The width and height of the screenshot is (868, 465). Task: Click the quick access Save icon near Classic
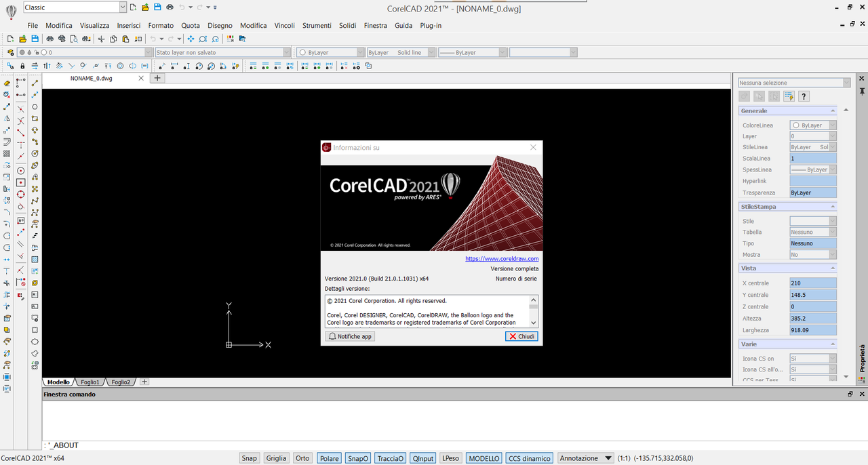click(x=157, y=7)
